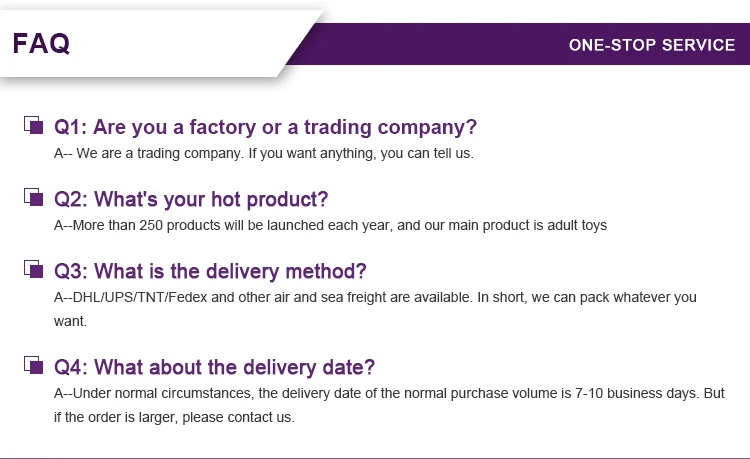The height and width of the screenshot is (459, 750).
Task: Expand the factory or trading company question
Action: [265, 127]
